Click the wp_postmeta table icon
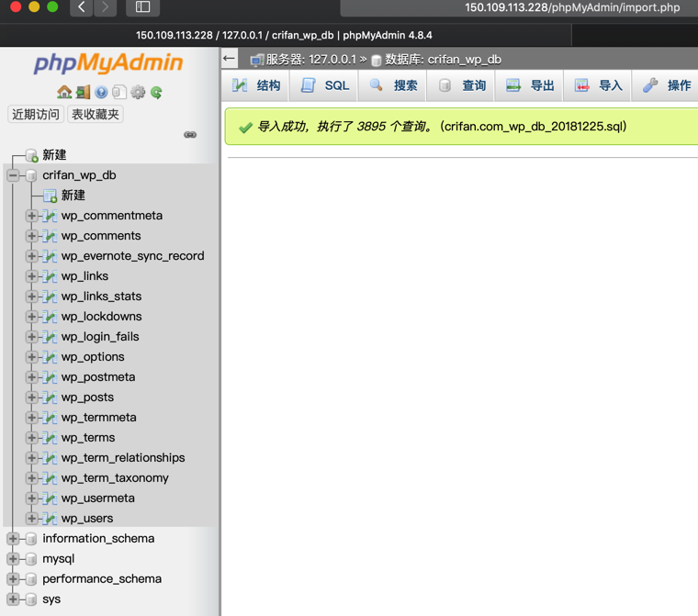 tap(50, 377)
